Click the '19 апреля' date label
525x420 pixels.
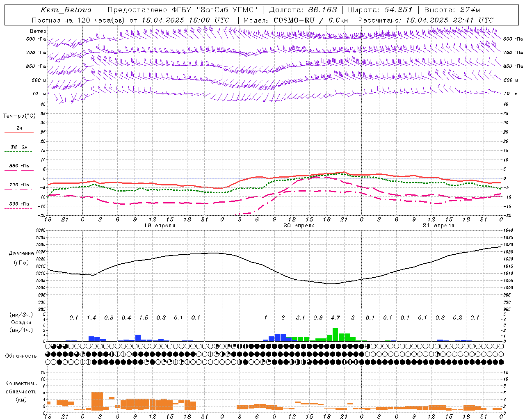point(160,226)
